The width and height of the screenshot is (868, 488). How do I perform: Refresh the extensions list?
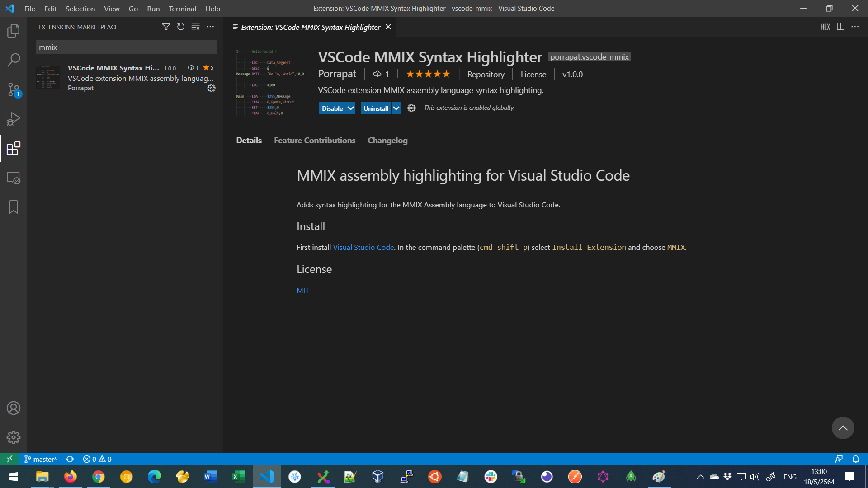[181, 27]
